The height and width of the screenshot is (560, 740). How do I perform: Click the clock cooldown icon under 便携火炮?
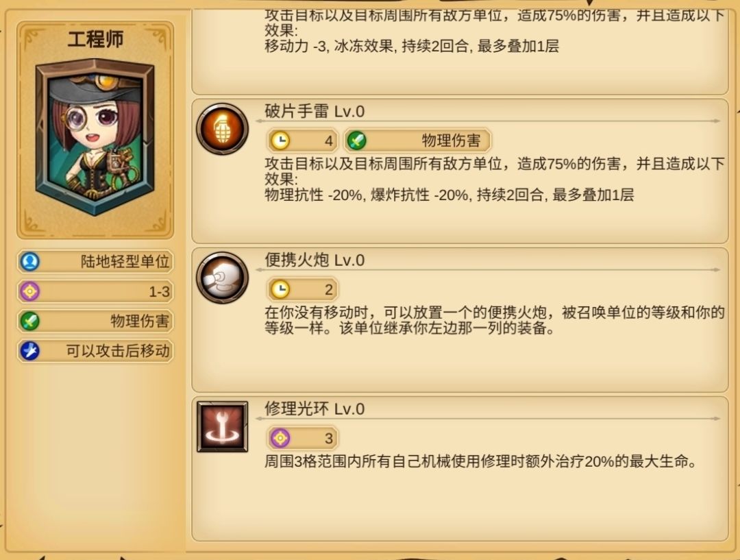[x=280, y=289]
